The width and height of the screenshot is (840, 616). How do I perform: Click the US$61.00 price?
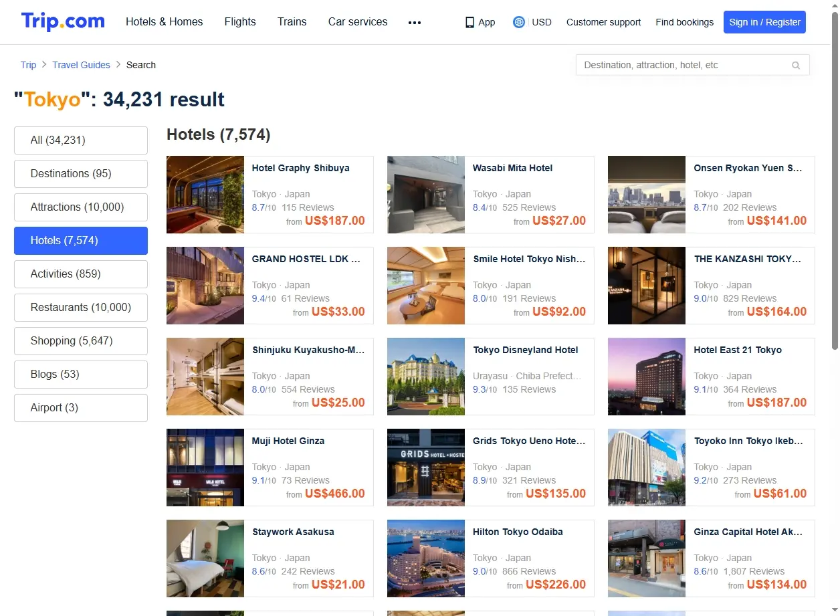[780, 494]
